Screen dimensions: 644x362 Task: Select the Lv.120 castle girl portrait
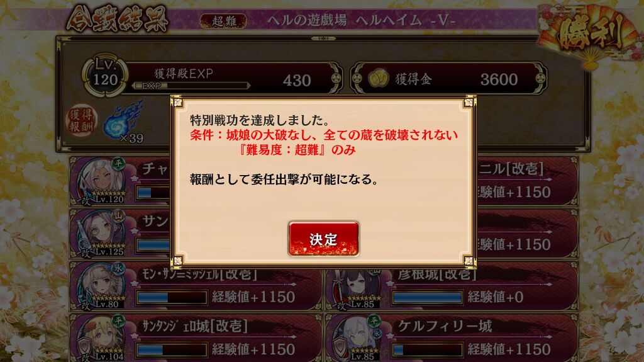101,181
